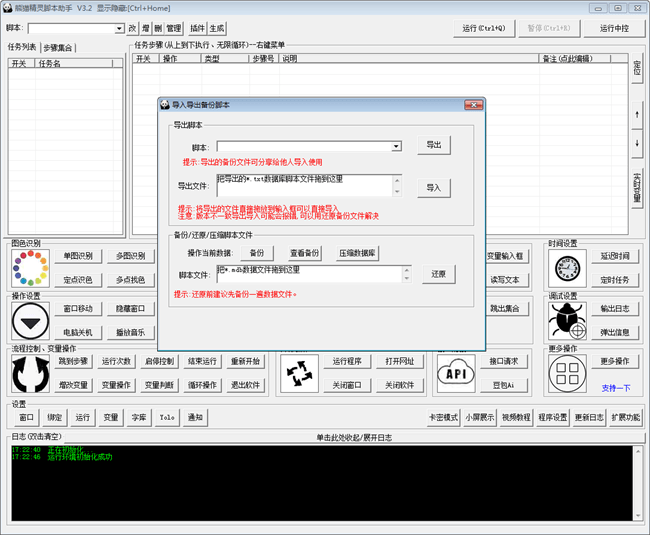
Task: Open the script dropdown in export dialog
Action: [396, 146]
